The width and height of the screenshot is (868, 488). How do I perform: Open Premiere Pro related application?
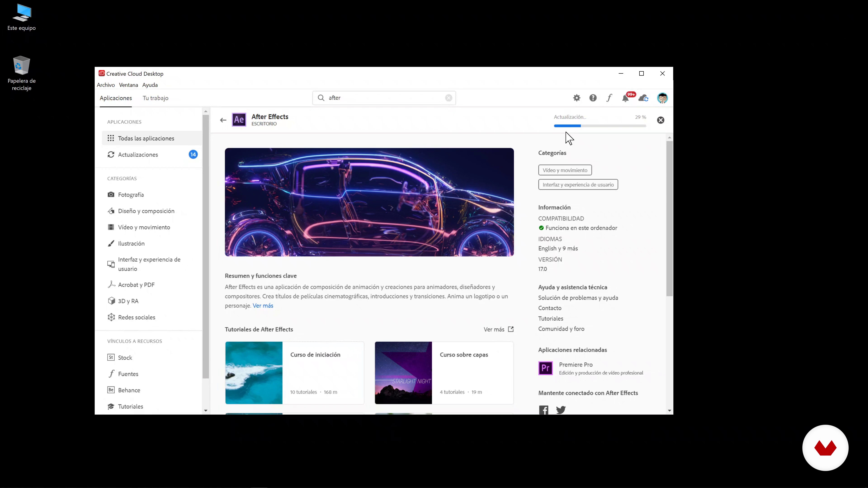pos(591,368)
